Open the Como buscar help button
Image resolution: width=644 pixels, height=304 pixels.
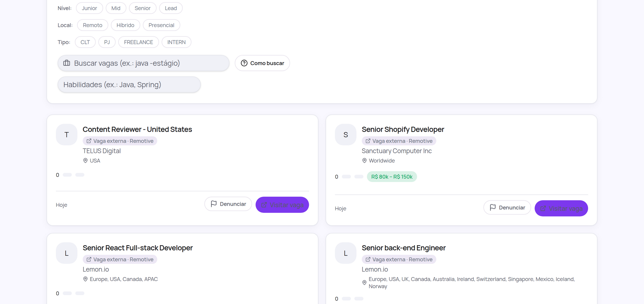click(262, 63)
